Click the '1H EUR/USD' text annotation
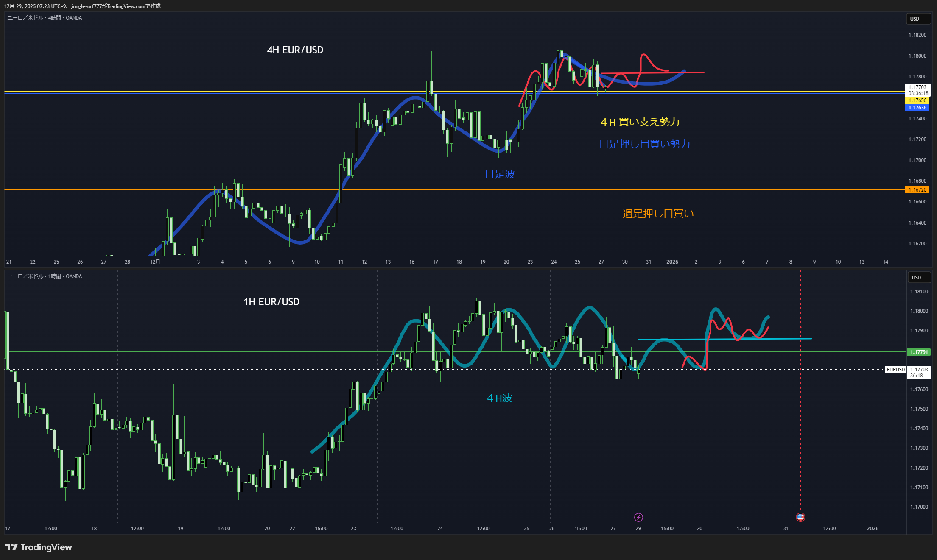The image size is (937, 560). [x=271, y=302]
